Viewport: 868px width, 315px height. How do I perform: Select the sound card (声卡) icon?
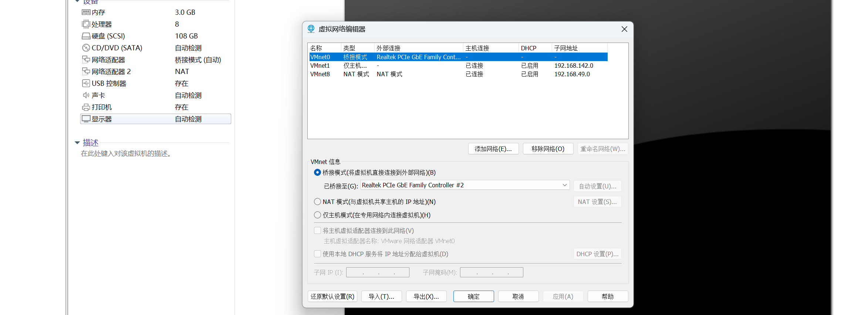86,95
